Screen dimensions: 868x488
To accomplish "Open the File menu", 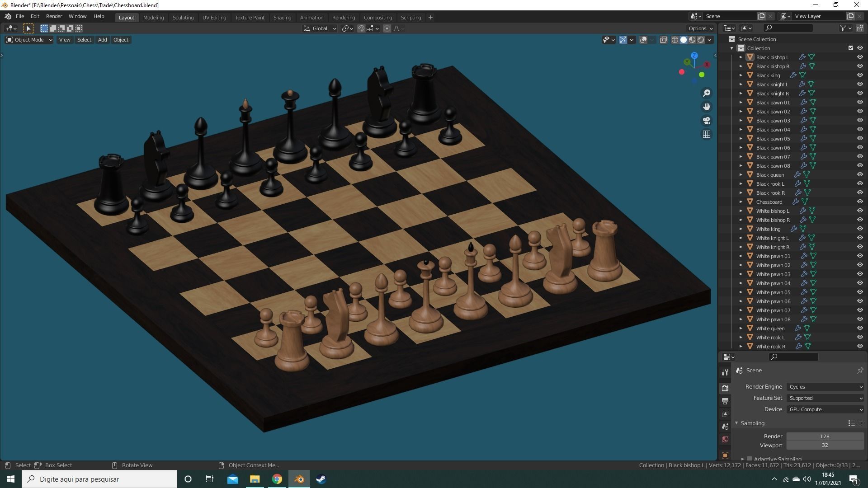I will point(20,16).
